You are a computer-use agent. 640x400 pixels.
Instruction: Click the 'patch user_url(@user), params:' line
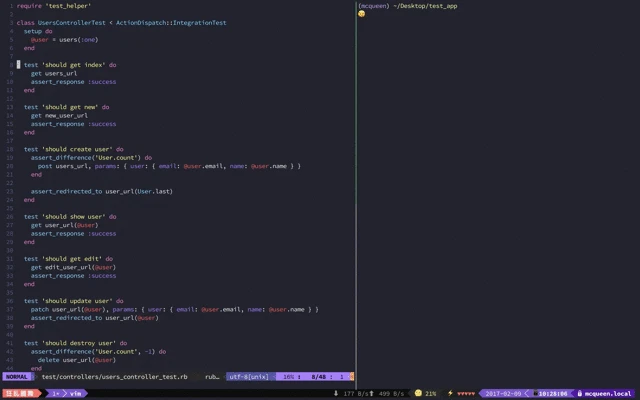click(x=174, y=309)
